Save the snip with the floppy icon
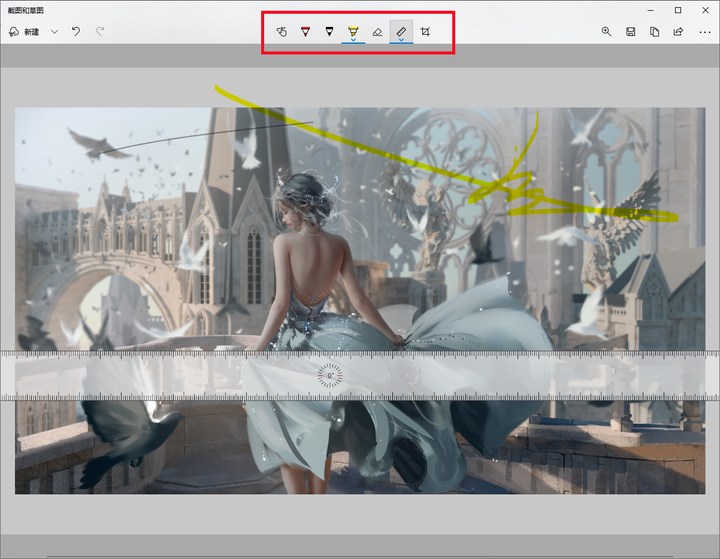This screenshot has height=559, width=720. coord(630,32)
